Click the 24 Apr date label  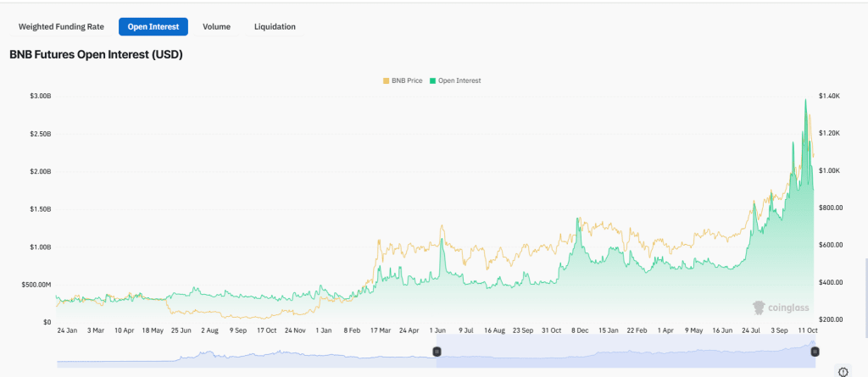(409, 330)
